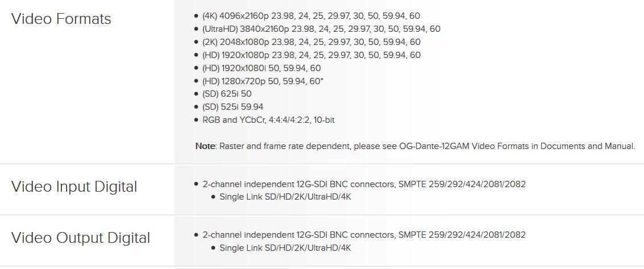Image resolution: width=644 pixels, height=269 pixels.
Task: Click the Documents and Manual text
Action: point(587,146)
